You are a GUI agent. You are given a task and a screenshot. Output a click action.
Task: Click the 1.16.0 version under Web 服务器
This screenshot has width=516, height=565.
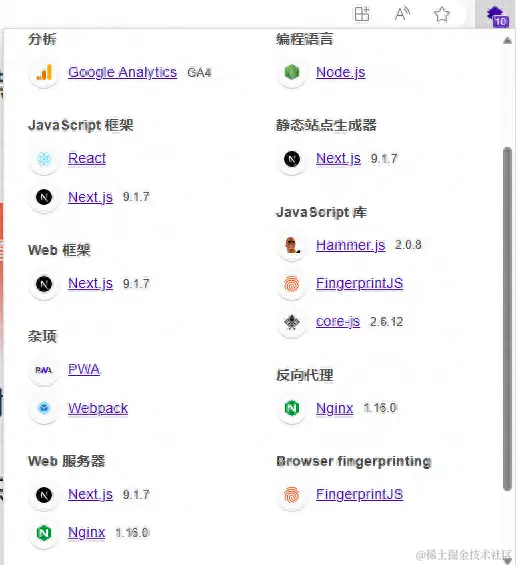point(132,533)
